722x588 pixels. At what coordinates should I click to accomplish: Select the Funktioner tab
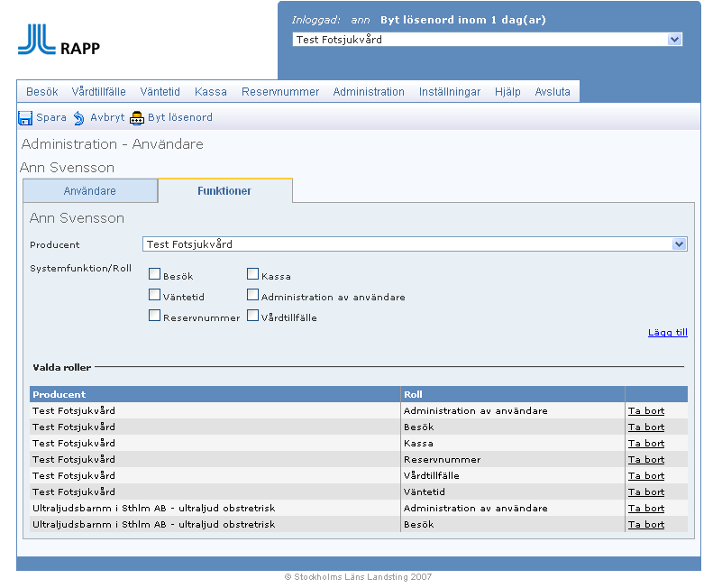tap(224, 191)
